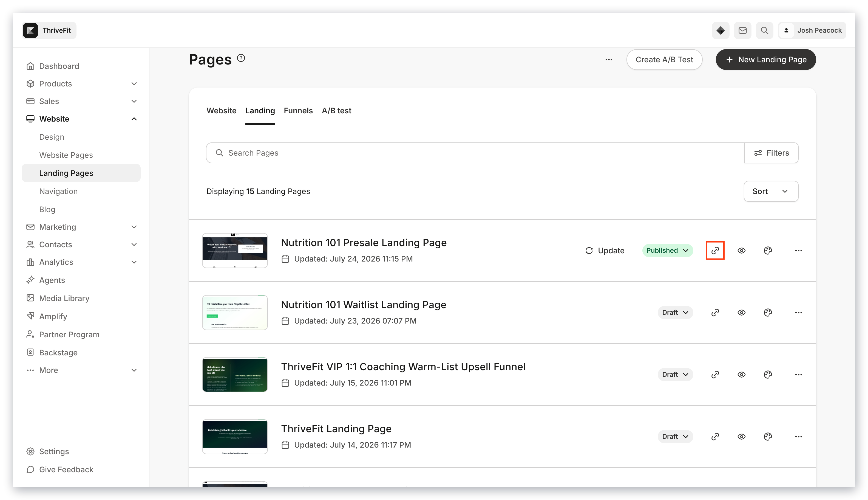Preview the Nutrition 101 Waitlist Landing Page
The width and height of the screenshot is (868, 500).
pos(741,313)
